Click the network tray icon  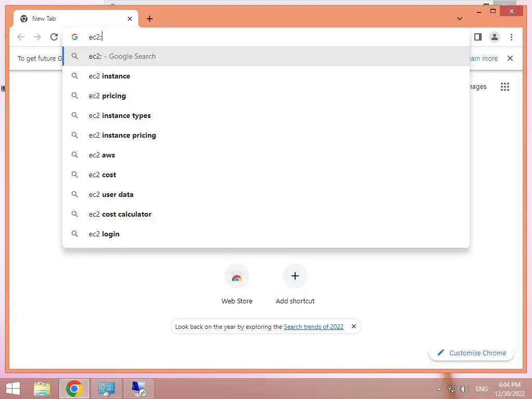pos(451,389)
